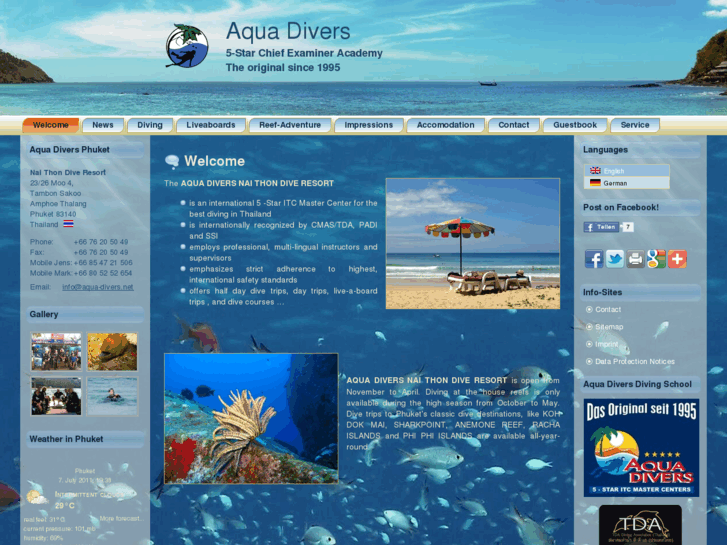Click the Aqua Divers Phuket heading
Screen dimensions: 727x545
70,149
